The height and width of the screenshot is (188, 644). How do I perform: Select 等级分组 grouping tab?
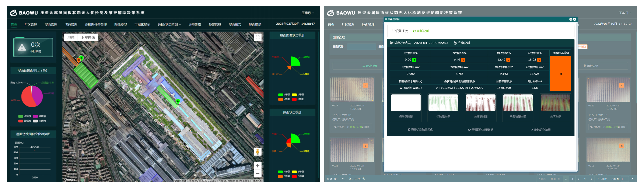[591, 66]
